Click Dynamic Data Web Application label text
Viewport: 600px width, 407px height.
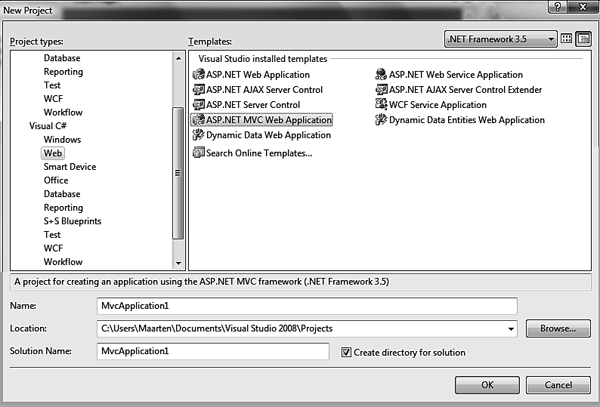click(268, 135)
